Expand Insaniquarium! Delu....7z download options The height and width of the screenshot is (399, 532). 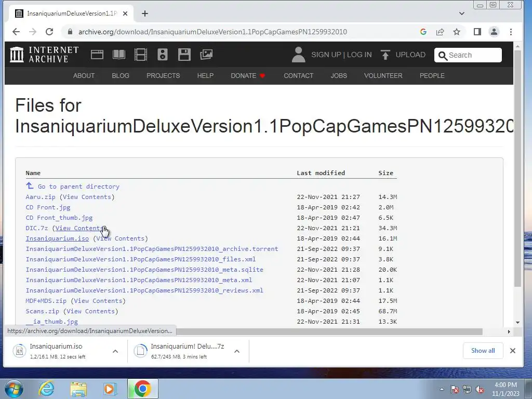[237, 351]
